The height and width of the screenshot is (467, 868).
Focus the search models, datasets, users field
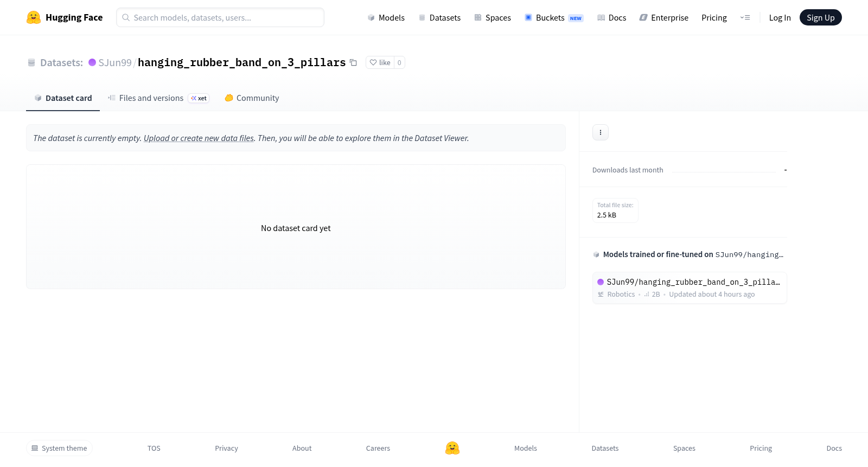coord(220,17)
